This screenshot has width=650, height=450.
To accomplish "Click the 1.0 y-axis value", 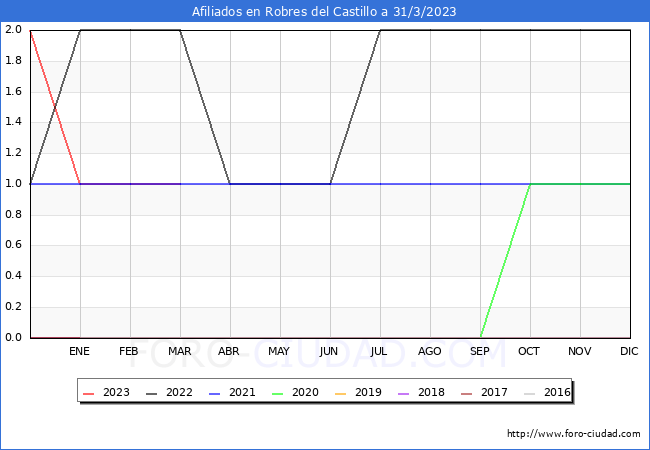I will (x=13, y=184).
